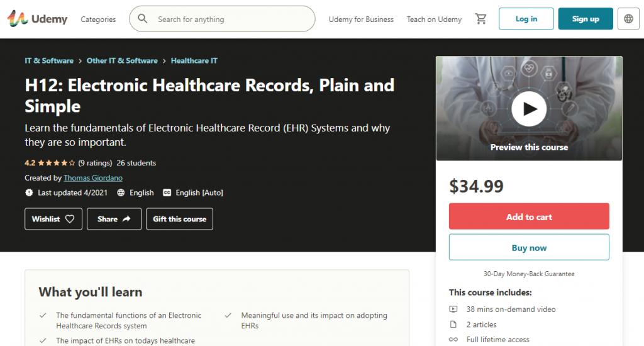Click the search magnifier icon
Screen dimensions: 644x346
point(143,19)
